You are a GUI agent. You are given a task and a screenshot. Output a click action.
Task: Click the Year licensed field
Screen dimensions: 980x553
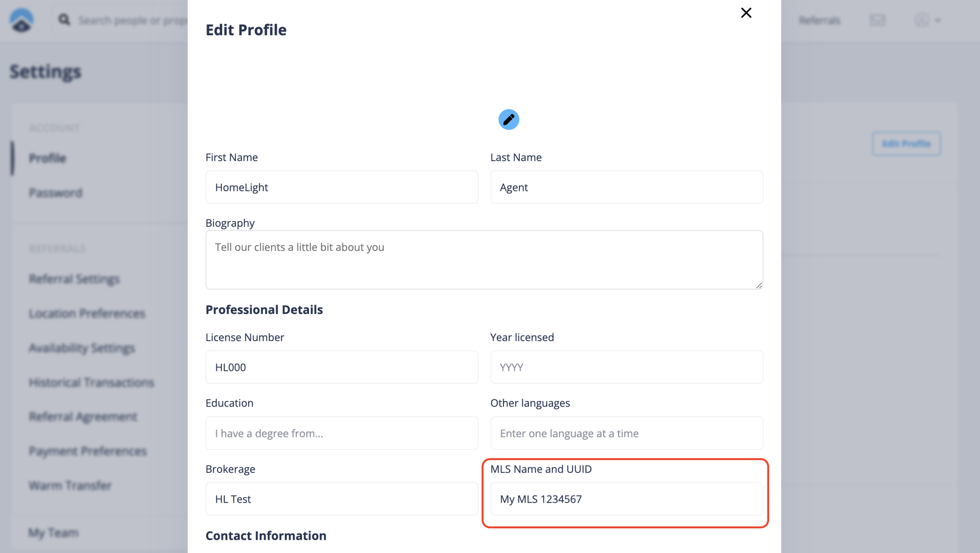point(626,367)
